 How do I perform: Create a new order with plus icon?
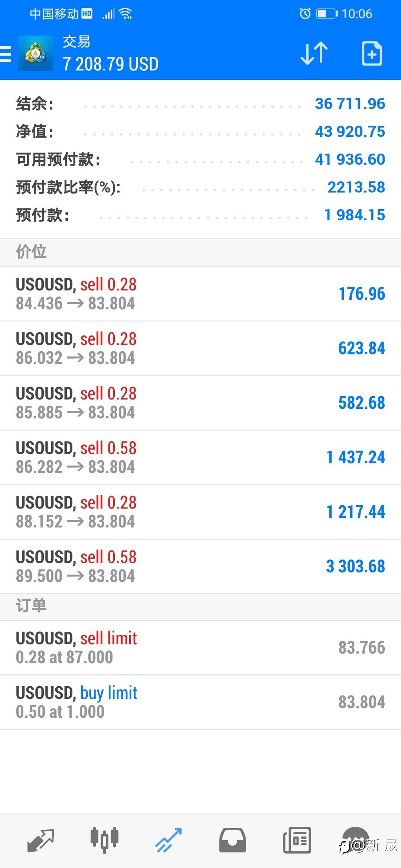click(x=372, y=54)
